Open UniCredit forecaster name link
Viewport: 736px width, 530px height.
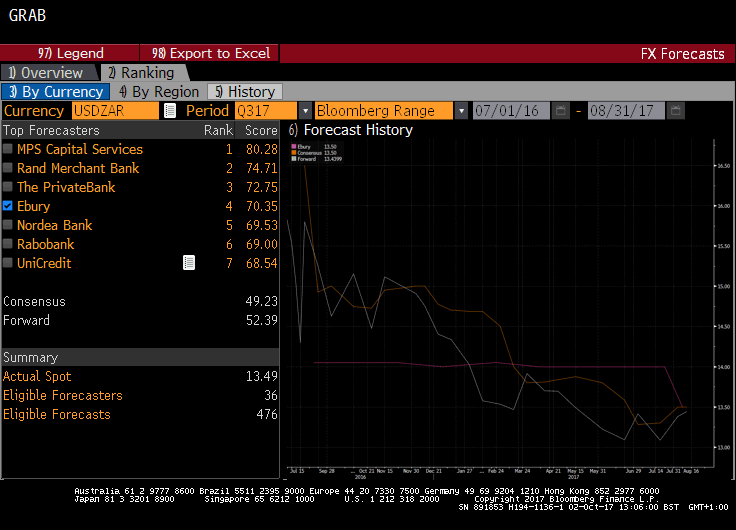tap(44, 263)
